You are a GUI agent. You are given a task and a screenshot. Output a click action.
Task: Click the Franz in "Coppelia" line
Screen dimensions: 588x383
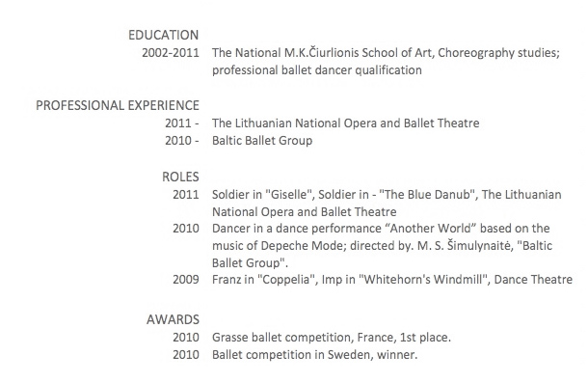[392, 280]
